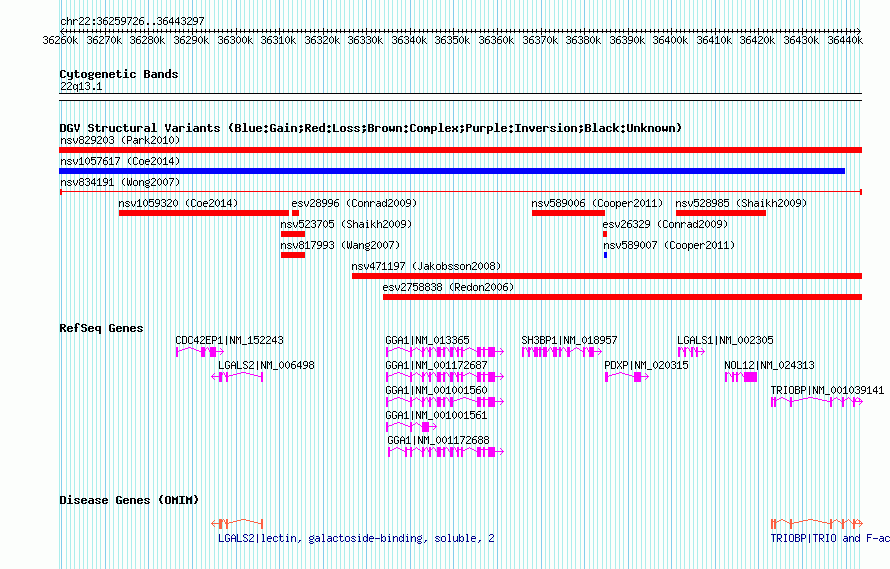Click the Disease Genes (OMIM) track title

[129, 500]
